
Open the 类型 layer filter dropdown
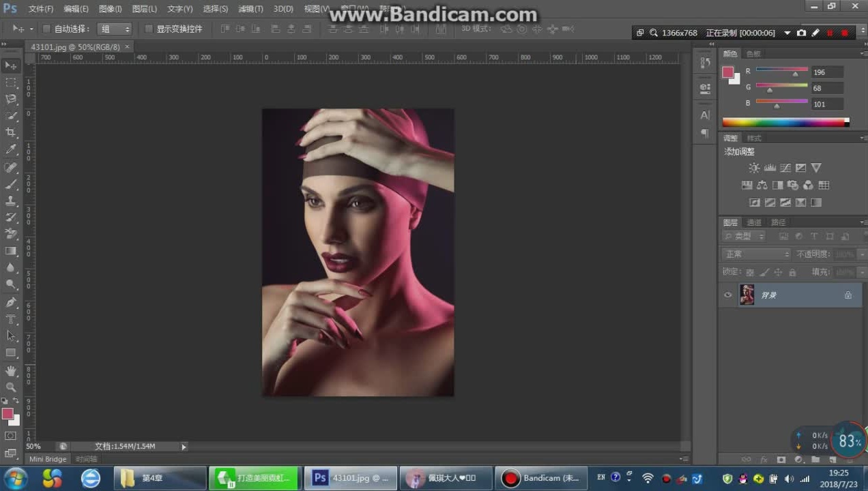744,236
